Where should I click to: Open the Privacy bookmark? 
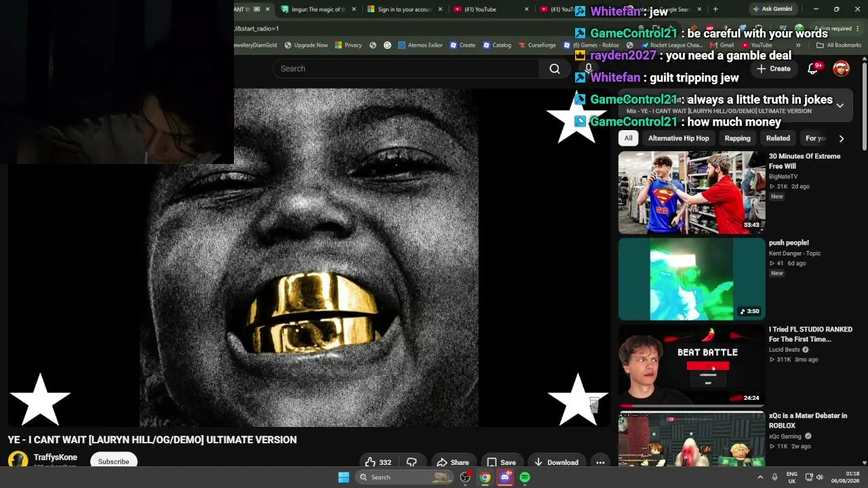click(349, 45)
